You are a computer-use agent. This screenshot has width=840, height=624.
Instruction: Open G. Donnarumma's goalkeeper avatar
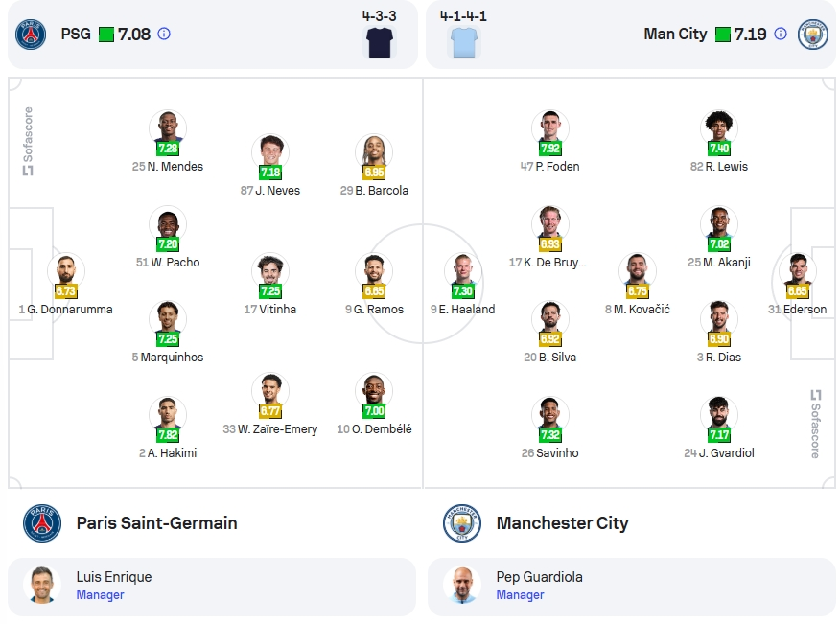(x=66, y=271)
